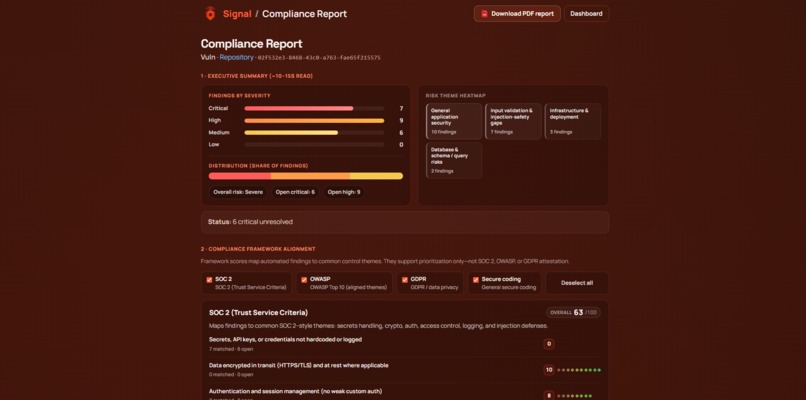
Task: Click the High severity bar
Action: click(x=314, y=121)
